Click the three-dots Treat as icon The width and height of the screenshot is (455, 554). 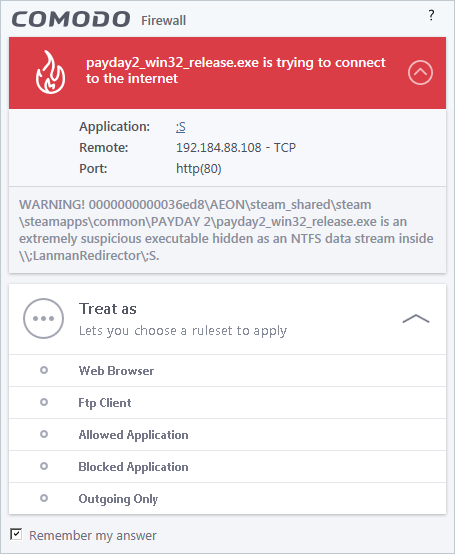tap(43, 318)
